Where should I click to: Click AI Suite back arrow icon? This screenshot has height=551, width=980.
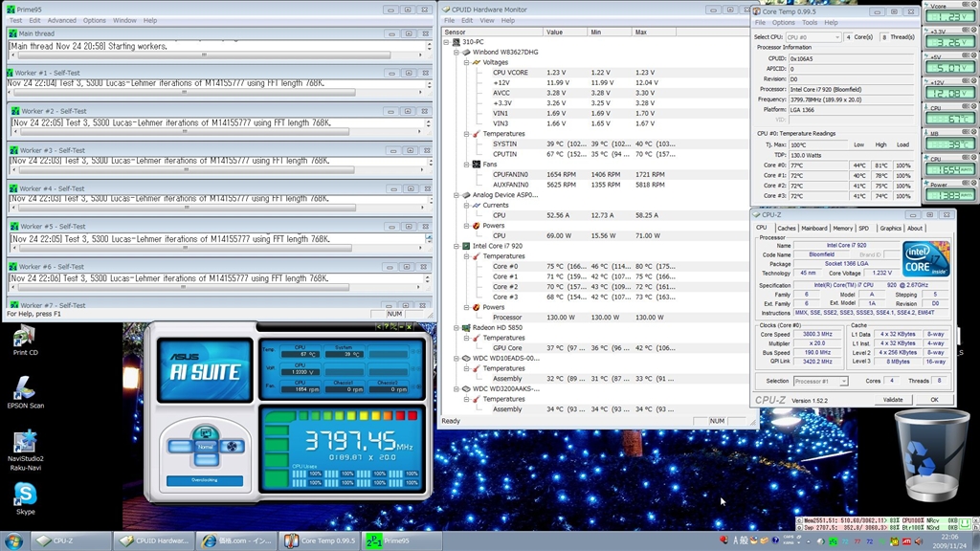coord(378,327)
